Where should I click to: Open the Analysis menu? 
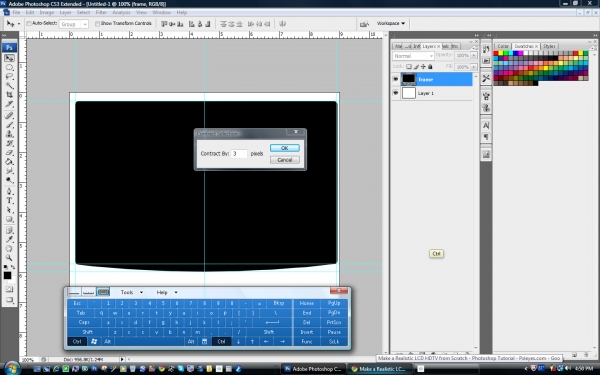pyautogui.click(x=121, y=13)
